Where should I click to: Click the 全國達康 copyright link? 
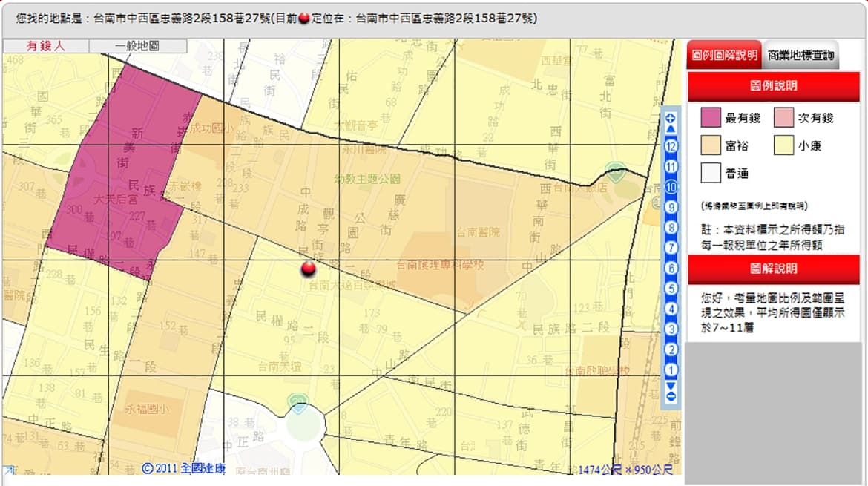point(184,468)
